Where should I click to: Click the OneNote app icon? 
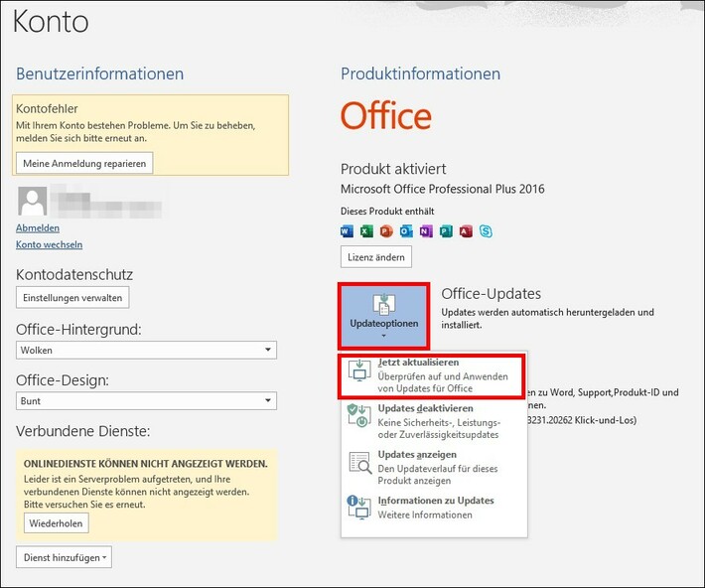426,230
